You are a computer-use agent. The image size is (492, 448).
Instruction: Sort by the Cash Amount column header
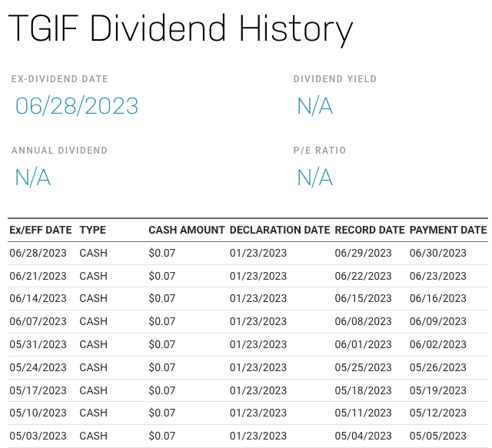[x=186, y=230]
